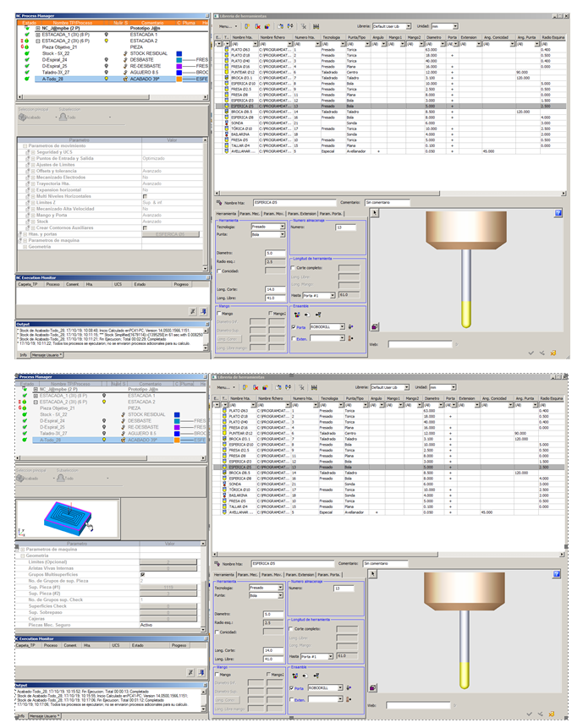Select the Info tab in lower Output panel
This screenshot has height=728, width=583.
pos(21,716)
